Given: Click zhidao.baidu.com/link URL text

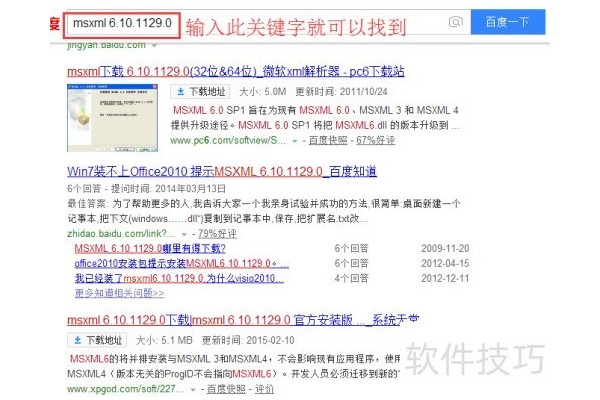Looking at the screenshot, I should 121,233.
